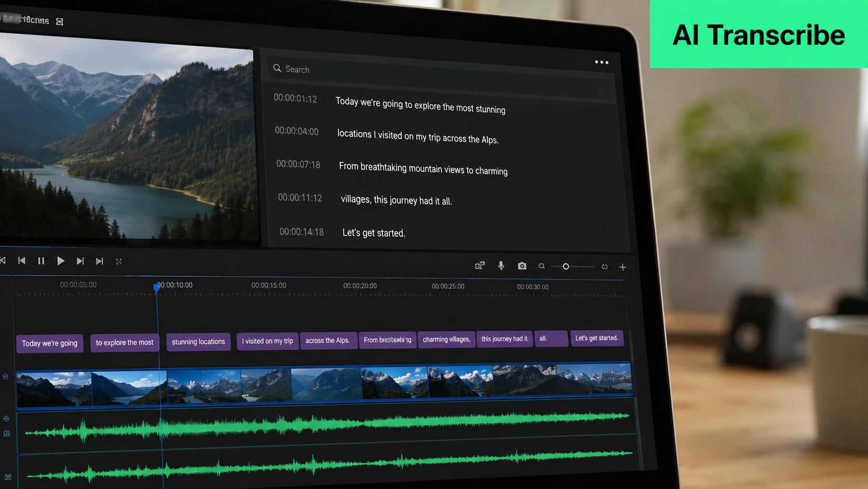Image resolution: width=868 pixels, height=489 pixels.
Task: Select the "this journey had it" subtitle clip
Action: point(504,339)
